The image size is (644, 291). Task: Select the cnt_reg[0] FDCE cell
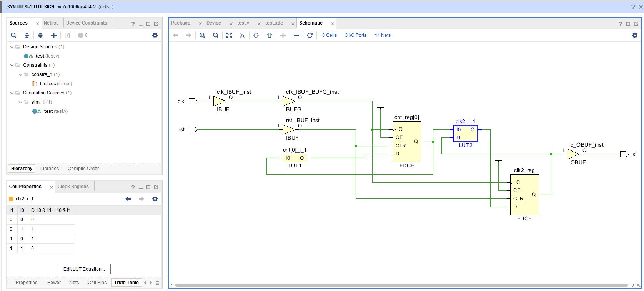pyautogui.click(x=407, y=142)
